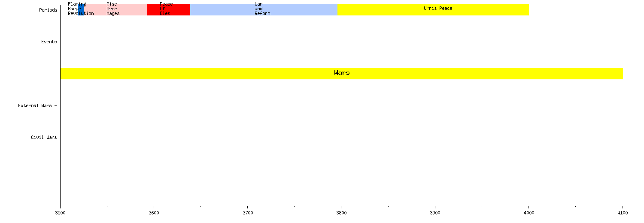Click the wide yellow Wars header bar
This screenshot has height=223, width=644.
point(215,74)
